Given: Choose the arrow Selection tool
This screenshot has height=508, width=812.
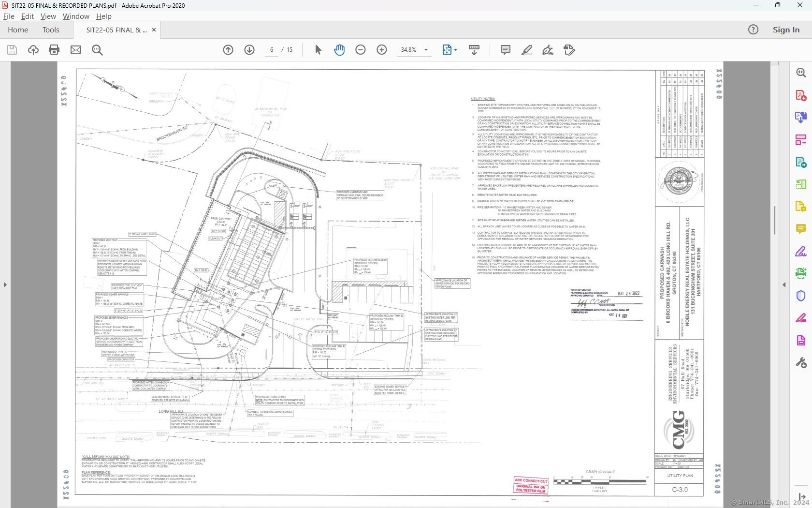Looking at the screenshot, I should pos(318,50).
